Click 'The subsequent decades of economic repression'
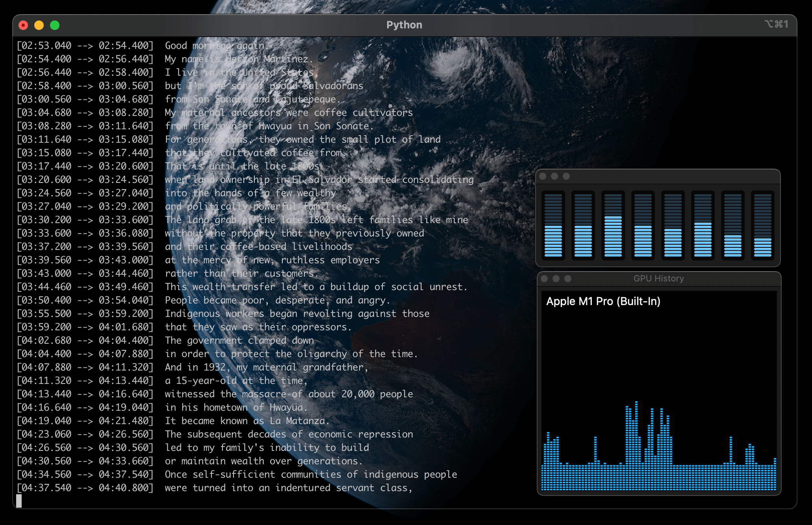This screenshot has width=812, height=525. (x=289, y=434)
